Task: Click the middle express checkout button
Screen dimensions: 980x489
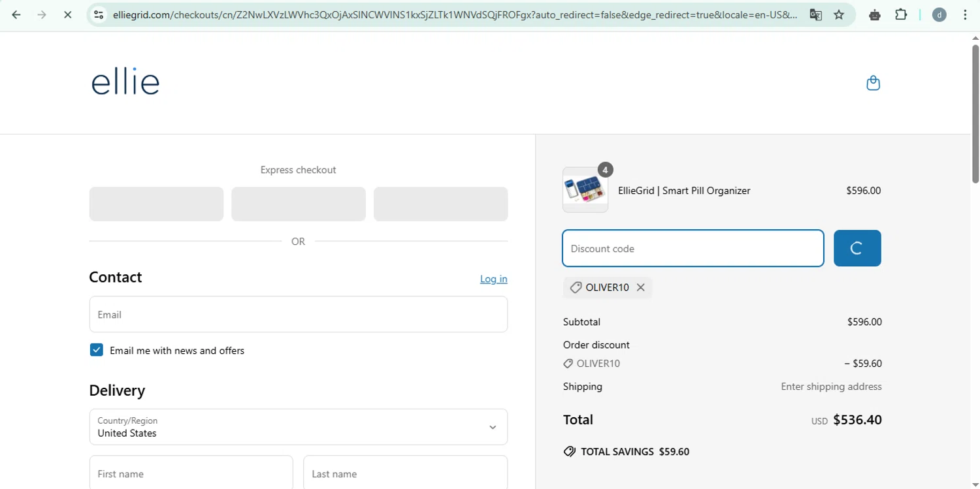Action: [299, 204]
